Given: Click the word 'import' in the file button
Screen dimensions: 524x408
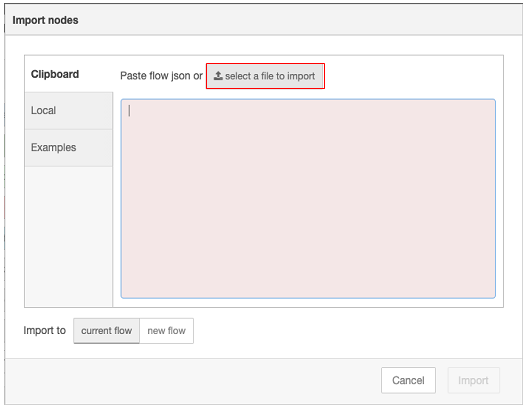Looking at the screenshot, I should click(301, 76).
